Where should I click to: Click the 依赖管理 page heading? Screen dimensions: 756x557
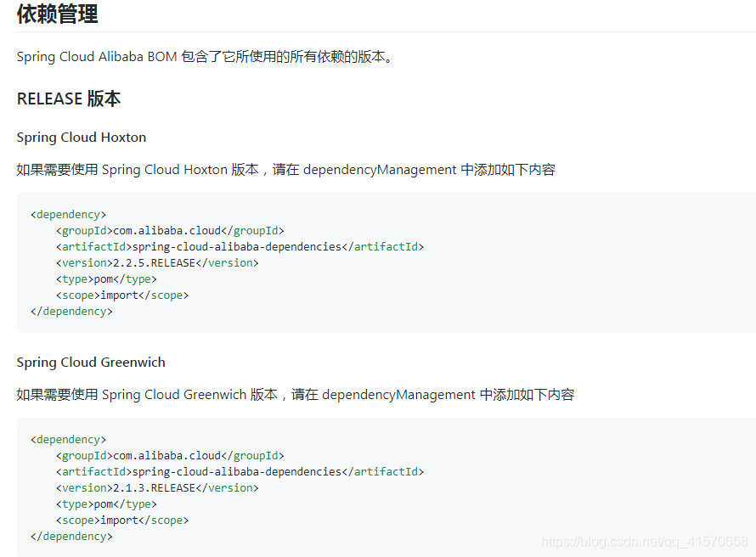pyautogui.click(x=56, y=14)
